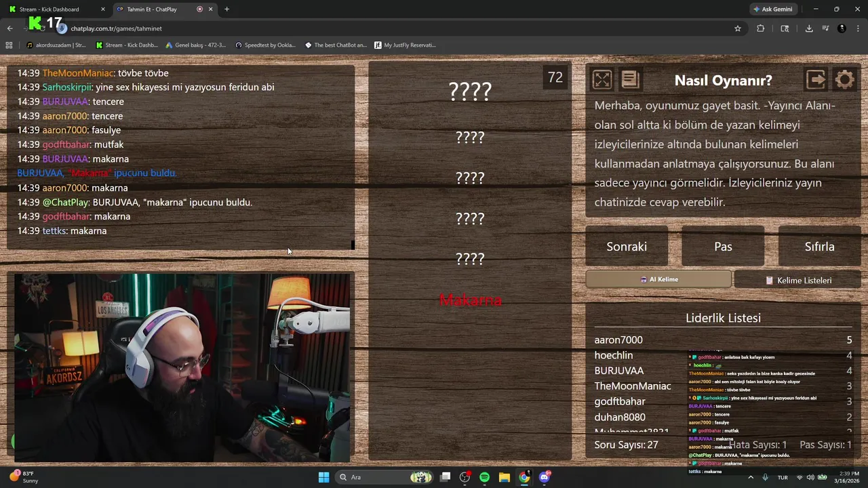Click hoechlin in the leaderboard
Viewport: 868px width, 488px height.
(614, 355)
